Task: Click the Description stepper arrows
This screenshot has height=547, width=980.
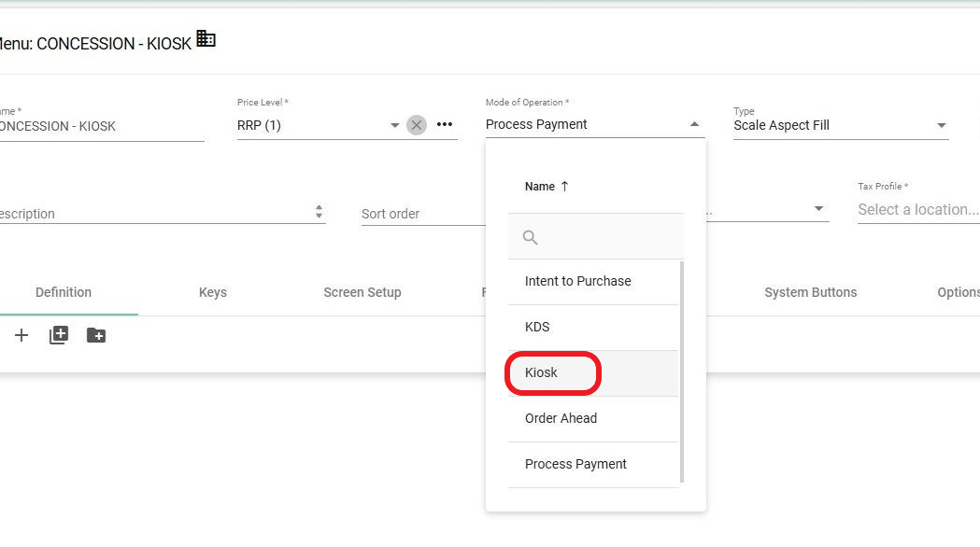Action: [320, 213]
